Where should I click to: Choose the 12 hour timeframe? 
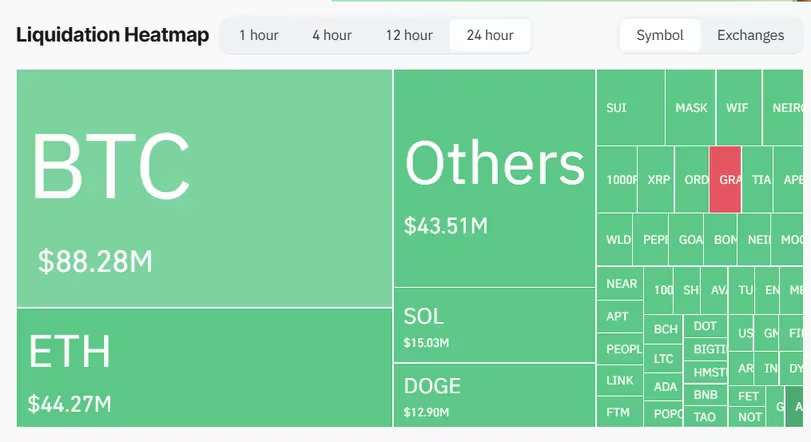pyautogui.click(x=407, y=35)
